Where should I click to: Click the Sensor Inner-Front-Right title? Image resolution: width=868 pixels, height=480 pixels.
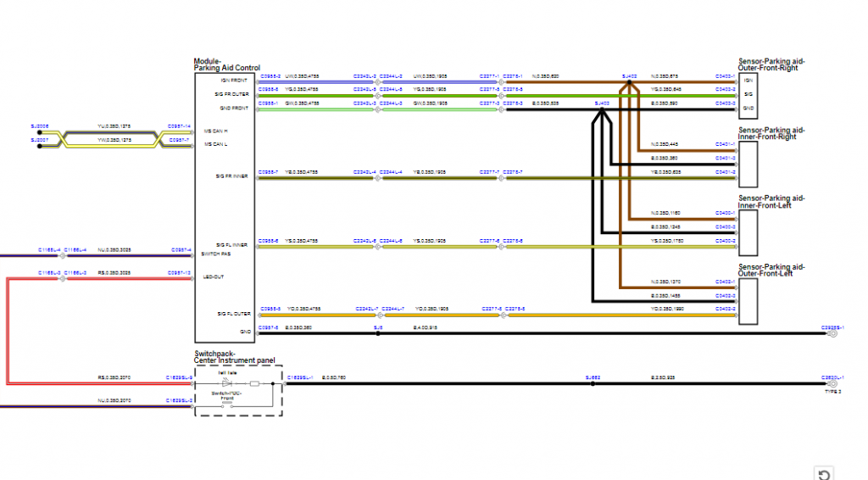point(771,133)
